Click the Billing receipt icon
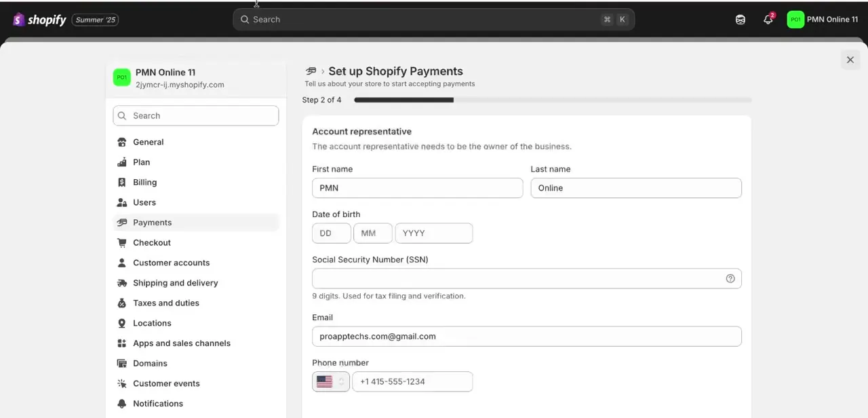868x418 pixels. click(122, 183)
